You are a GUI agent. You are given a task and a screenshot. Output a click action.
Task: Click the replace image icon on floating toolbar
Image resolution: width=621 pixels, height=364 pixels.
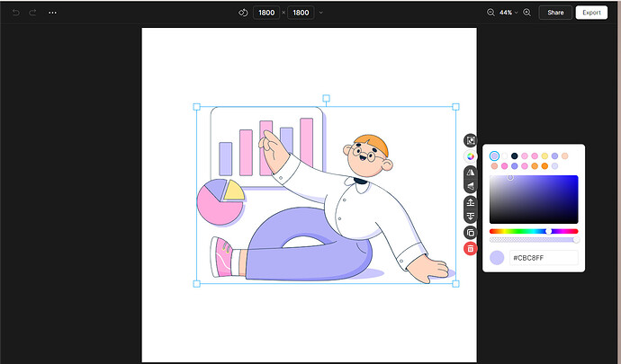pos(471,140)
